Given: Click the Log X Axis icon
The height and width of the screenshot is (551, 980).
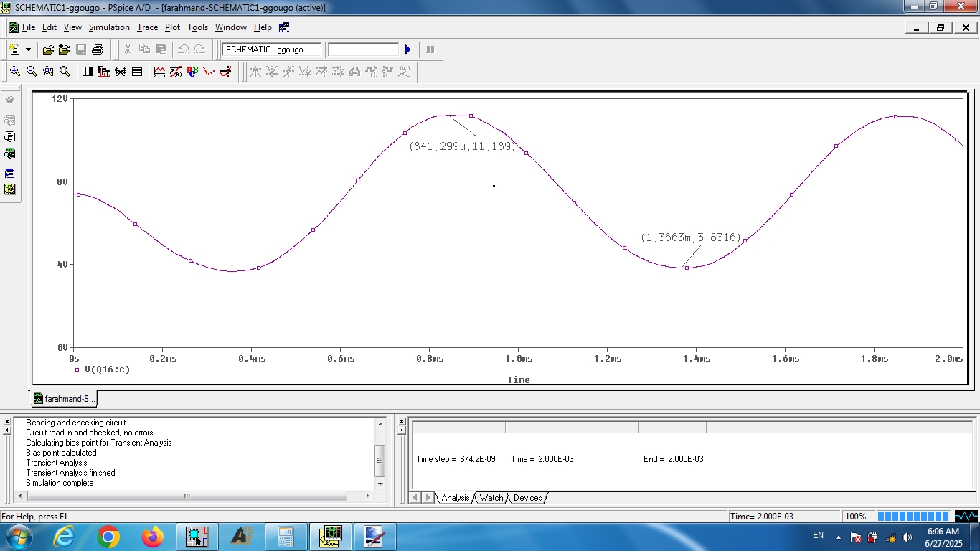Looking at the screenshot, I should pos(88,72).
